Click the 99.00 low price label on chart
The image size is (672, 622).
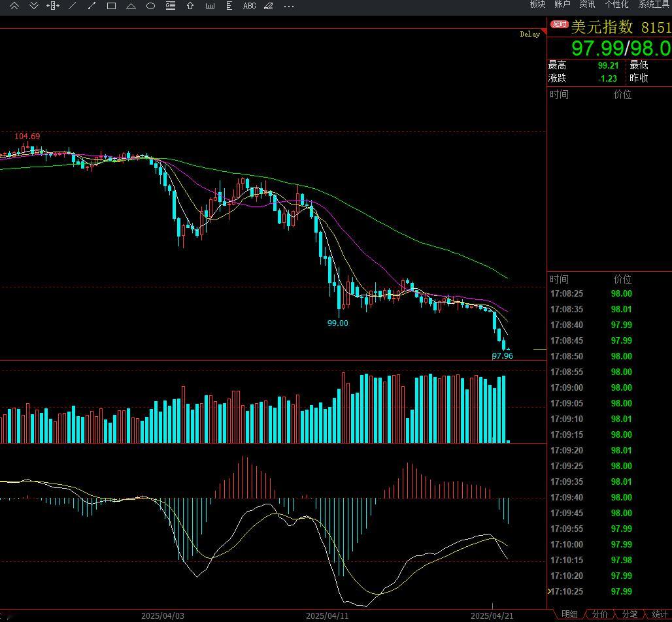tap(338, 323)
